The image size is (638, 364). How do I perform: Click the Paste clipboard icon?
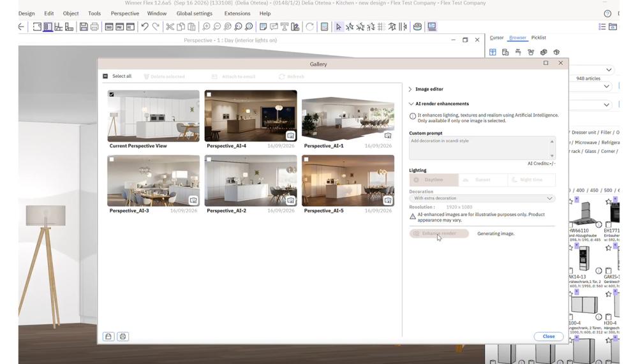[x=191, y=27]
